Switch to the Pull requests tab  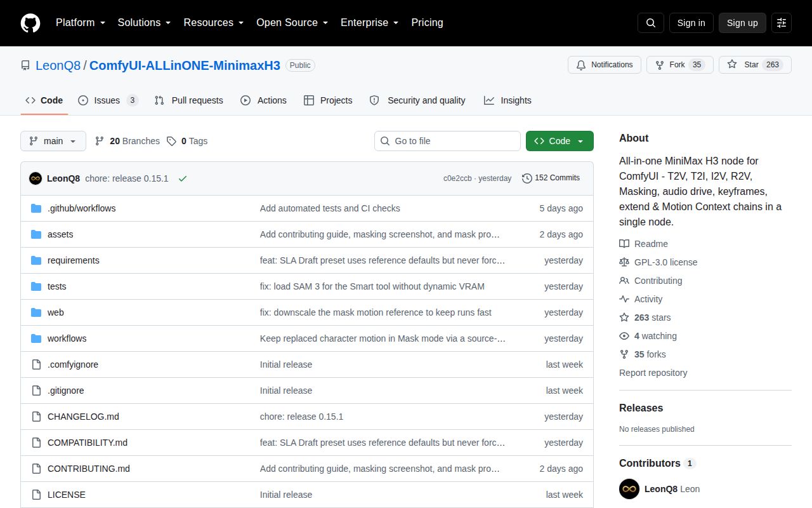coord(188,100)
